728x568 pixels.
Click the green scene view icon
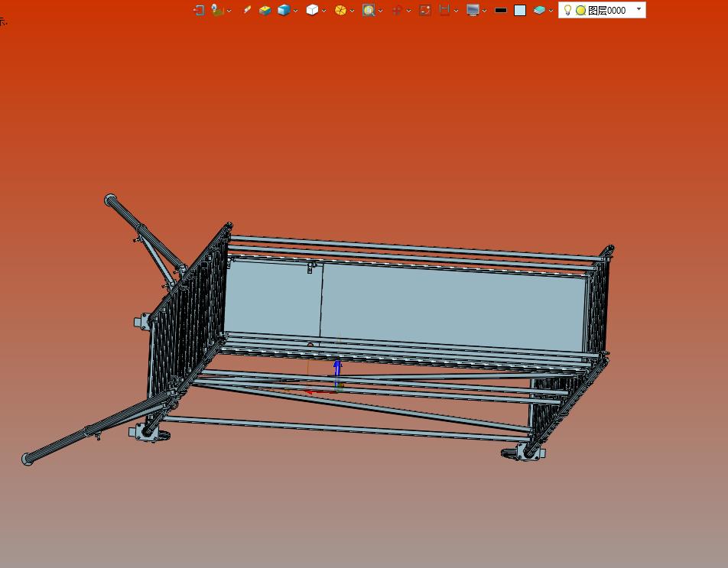click(x=217, y=10)
